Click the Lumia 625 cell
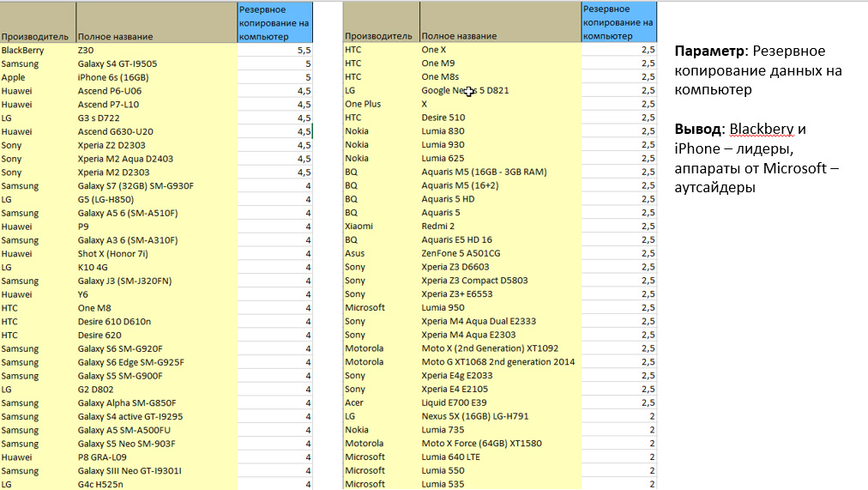 coord(501,159)
